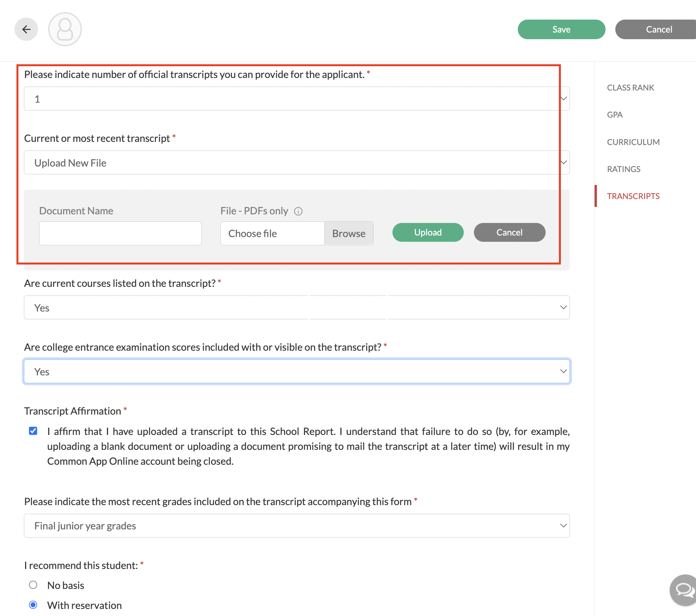Image resolution: width=696 pixels, height=616 pixels.
Task: Click the green Upload button
Action: tap(428, 232)
